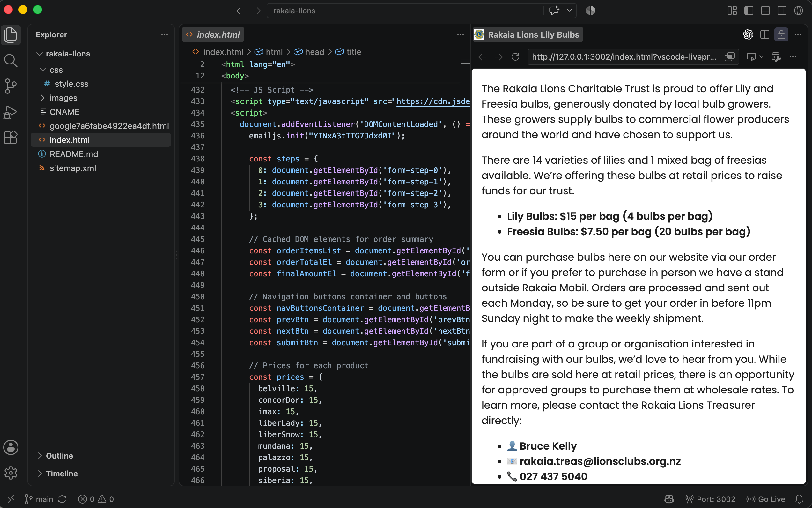Select index.html in the file tree

pyautogui.click(x=101, y=140)
